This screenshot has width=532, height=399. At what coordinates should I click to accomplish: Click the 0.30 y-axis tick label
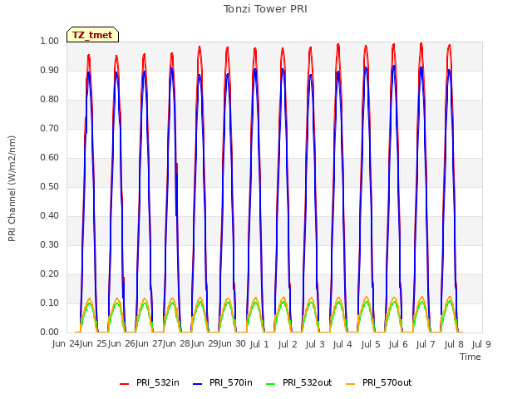pos(49,245)
